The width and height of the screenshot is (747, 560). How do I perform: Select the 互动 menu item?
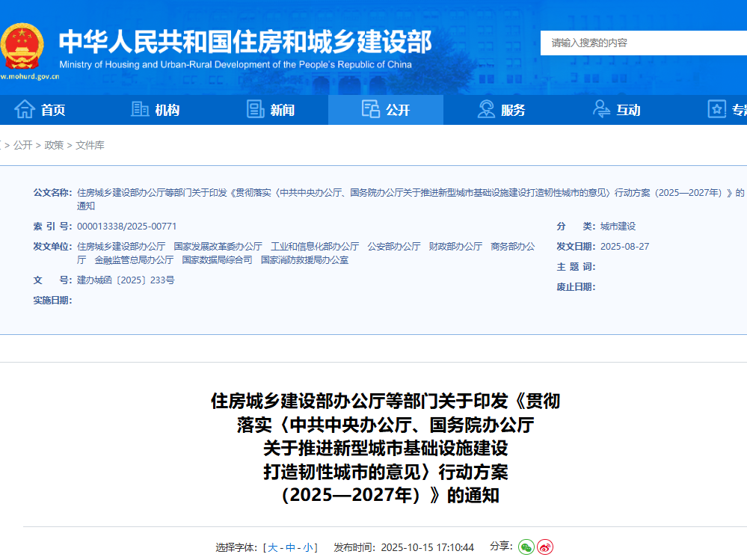(x=628, y=110)
